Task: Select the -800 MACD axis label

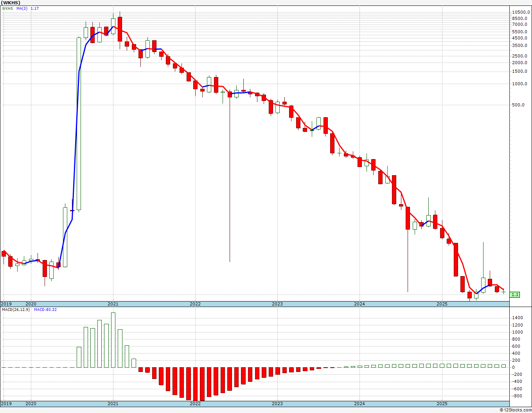Action: coord(517,396)
